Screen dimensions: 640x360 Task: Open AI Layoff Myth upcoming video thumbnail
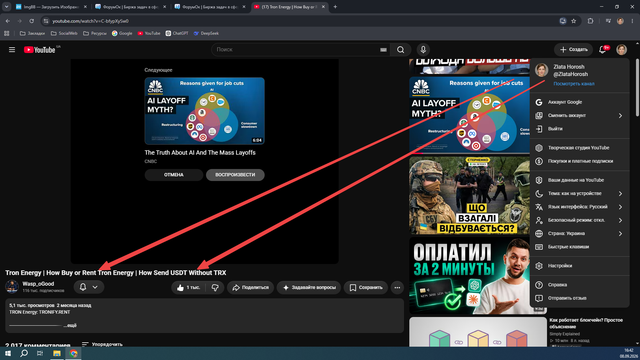point(204,111)
